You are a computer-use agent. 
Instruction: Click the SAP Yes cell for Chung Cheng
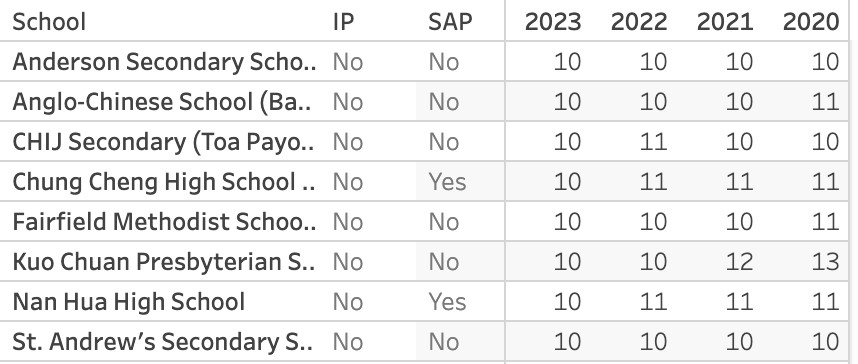click(447, 182)
